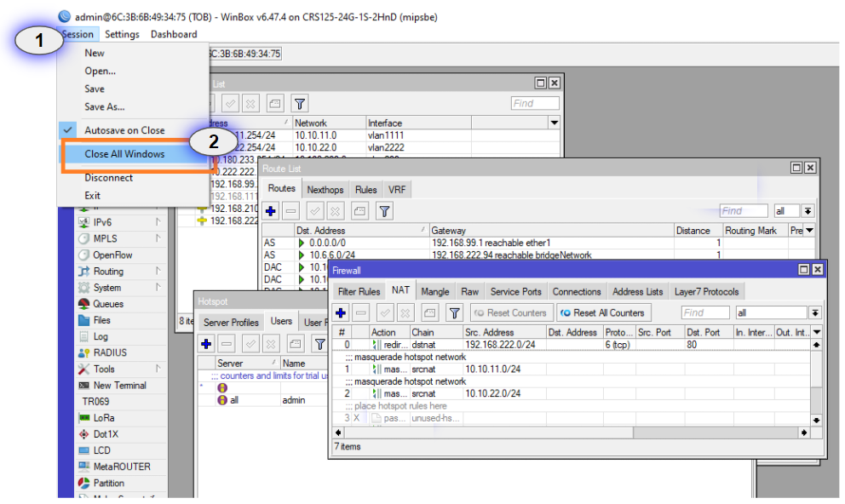Image resolution: width=845 pixels, height=504 pixels.
Task: Click the Reset All Counters button
Action: 603,312
